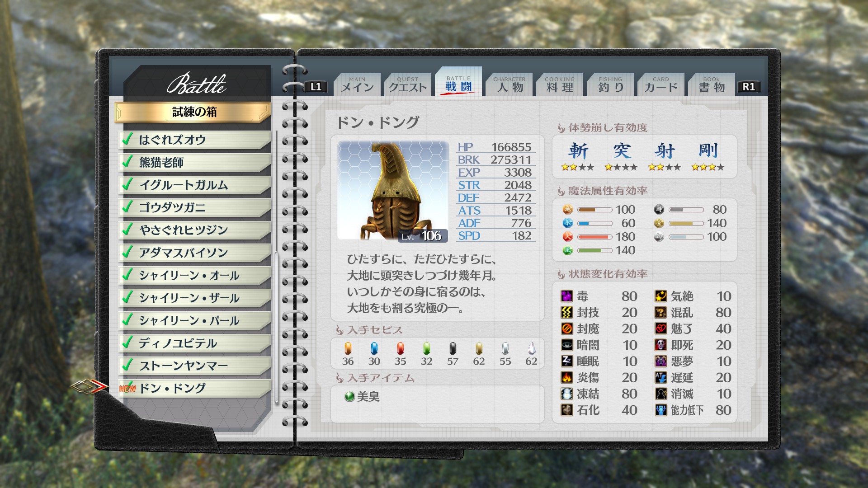Open the 料理 (Cooking) tab

tap(560, 85)
